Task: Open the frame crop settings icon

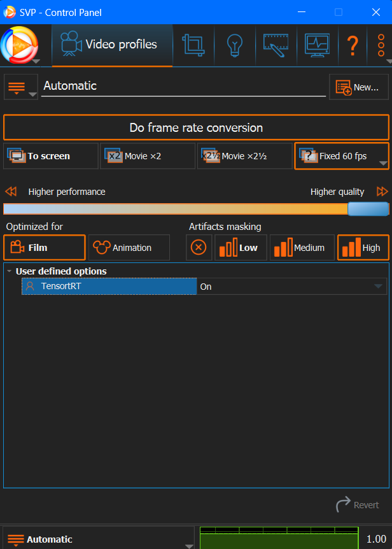Action: tap(193, 45)
